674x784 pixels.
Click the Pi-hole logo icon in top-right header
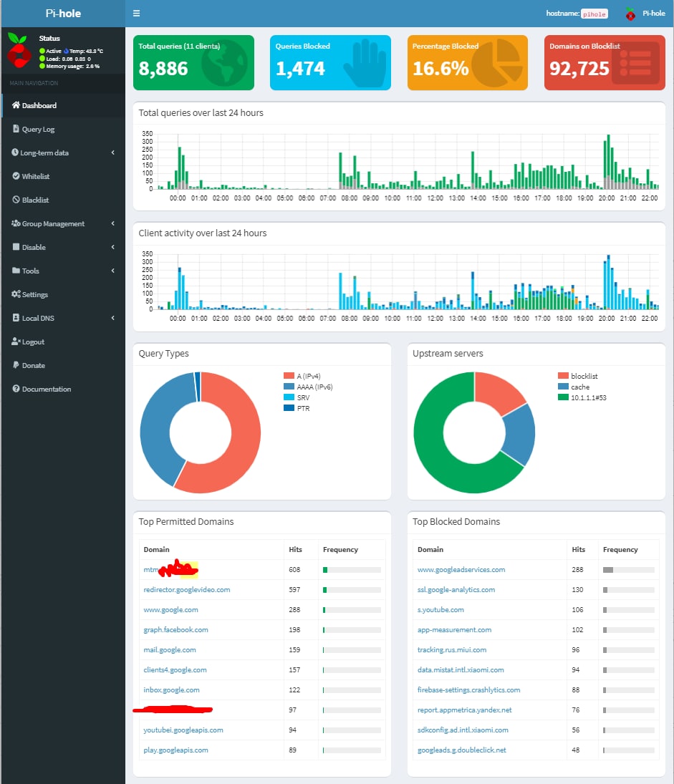(x=630, y=14)
